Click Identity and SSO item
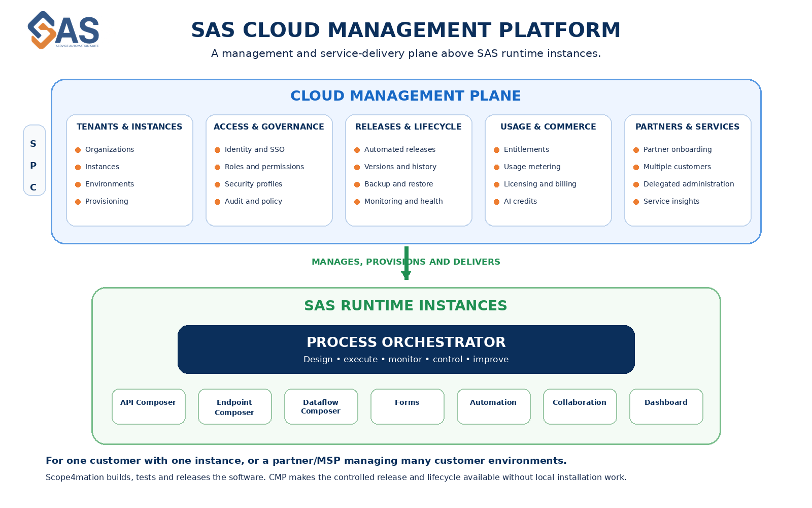The height and width of the screenshot is (508, 812). tap(250, 149)
